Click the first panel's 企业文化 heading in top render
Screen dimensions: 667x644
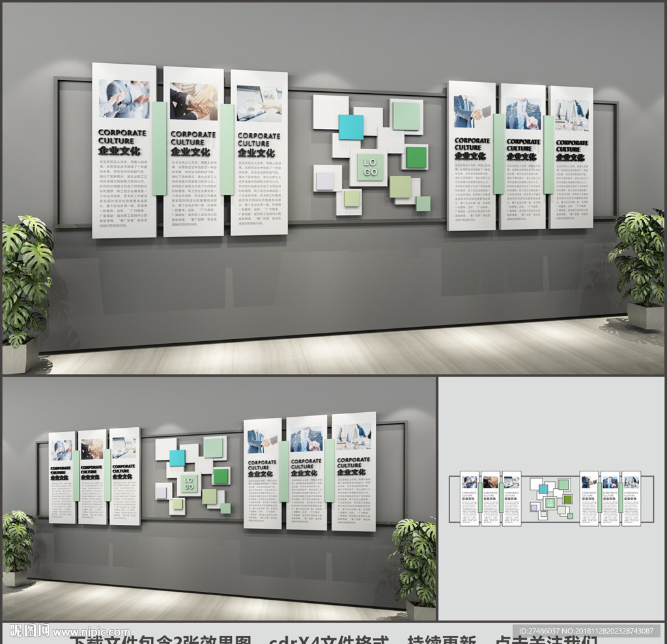119,150
